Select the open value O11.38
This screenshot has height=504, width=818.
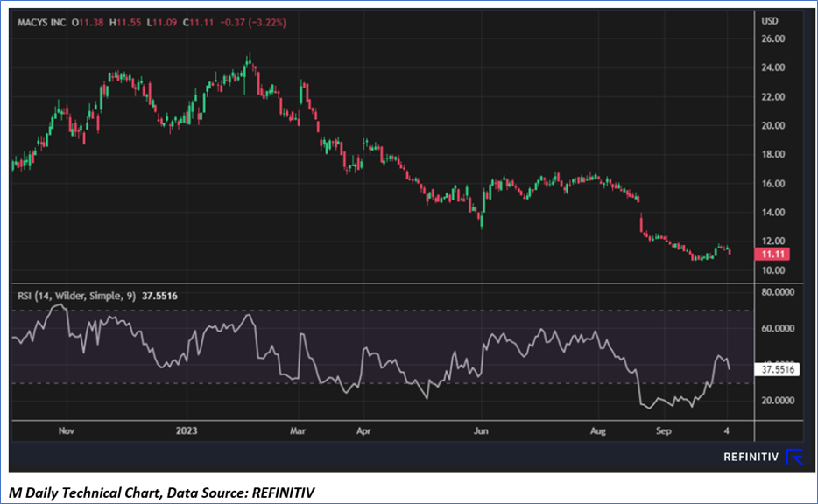88,23
